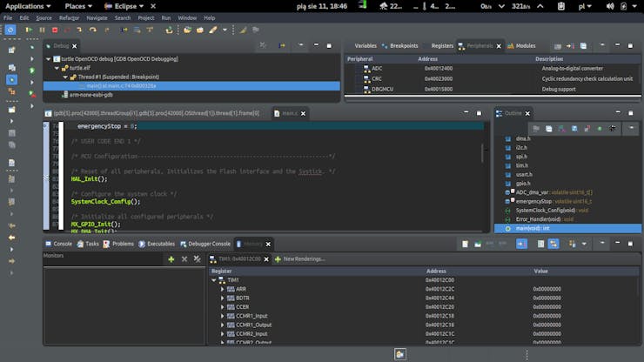Open the Run menu
The image size is (644, 362).
[x=166, y=18]
